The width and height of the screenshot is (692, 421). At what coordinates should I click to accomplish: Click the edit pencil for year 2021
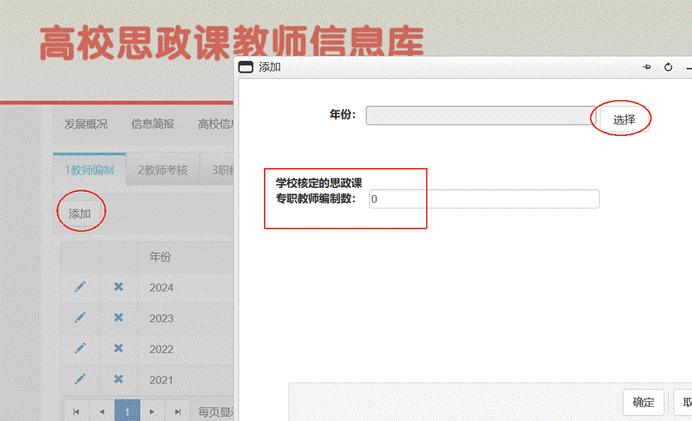point(80,380)
